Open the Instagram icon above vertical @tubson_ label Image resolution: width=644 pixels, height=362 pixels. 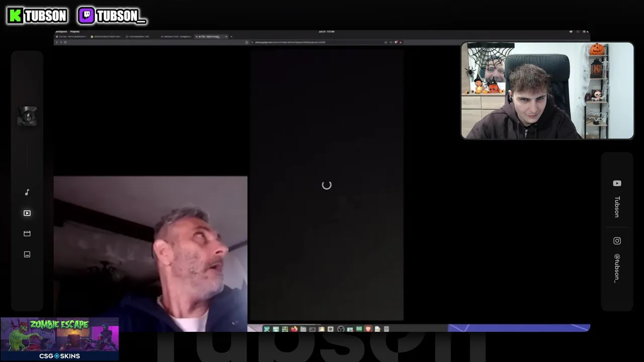pyautogui.click(x=617, y=241)
